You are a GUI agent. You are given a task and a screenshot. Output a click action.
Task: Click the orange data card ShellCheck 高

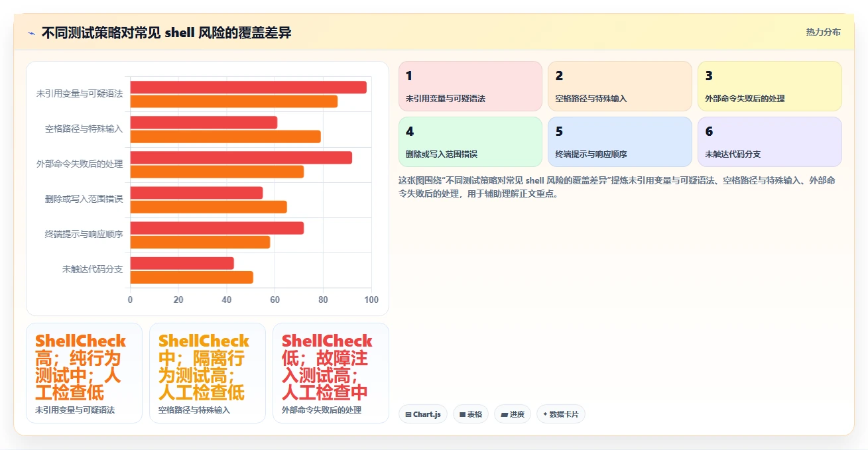[84, 373]
